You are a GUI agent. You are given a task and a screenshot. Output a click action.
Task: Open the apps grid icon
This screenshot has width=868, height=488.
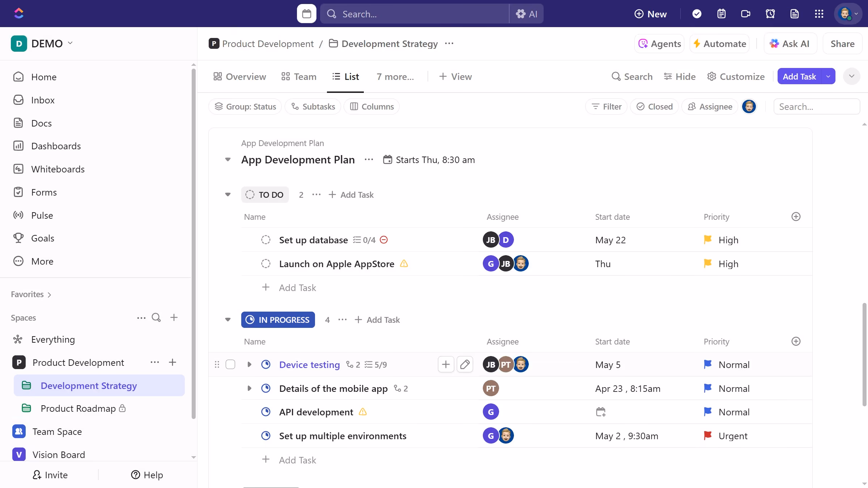(819, 14)
